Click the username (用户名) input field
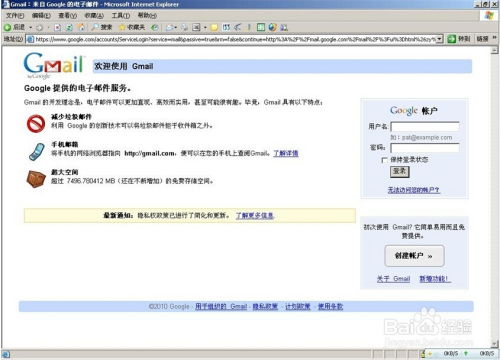Image resolution: width=500 pixels, height=360 pixels. 425,127
